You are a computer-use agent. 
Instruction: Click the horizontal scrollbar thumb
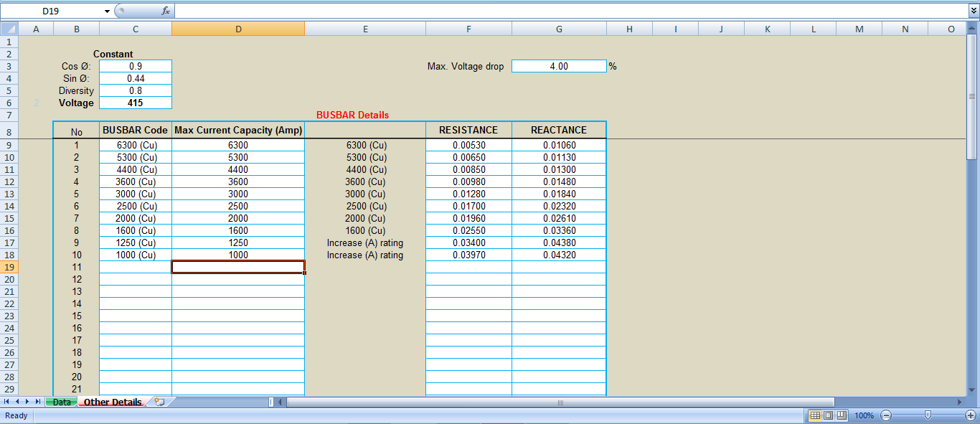[x=560, y=402]
